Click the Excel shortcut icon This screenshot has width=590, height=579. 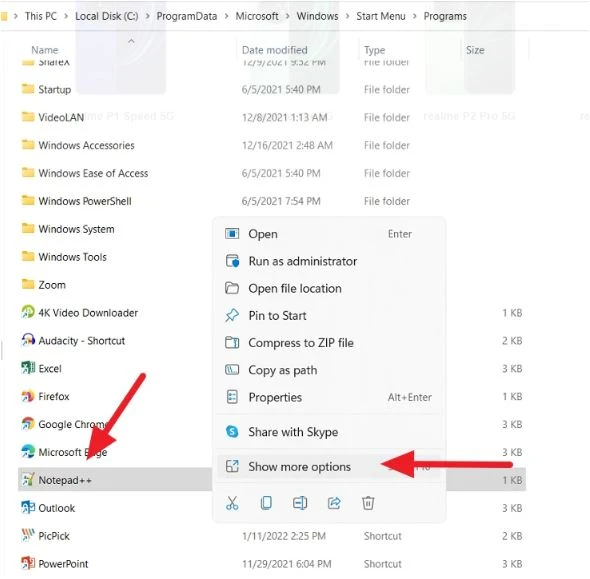[28, 368]
